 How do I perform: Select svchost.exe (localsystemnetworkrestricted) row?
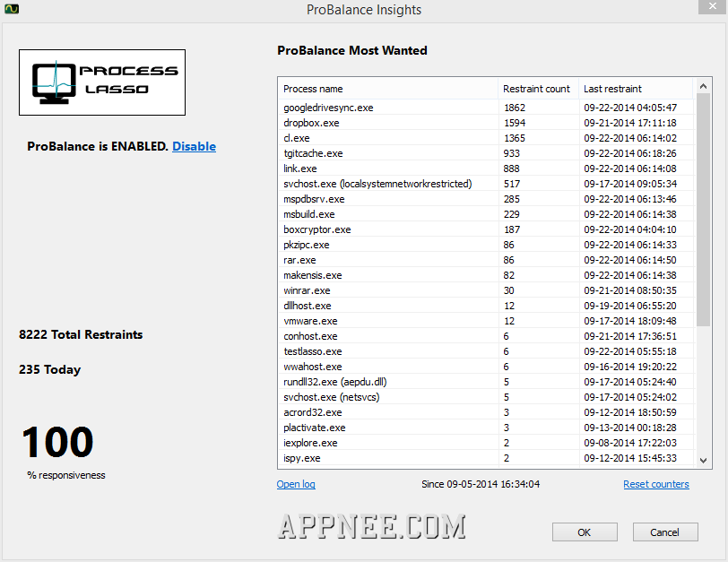486,184
